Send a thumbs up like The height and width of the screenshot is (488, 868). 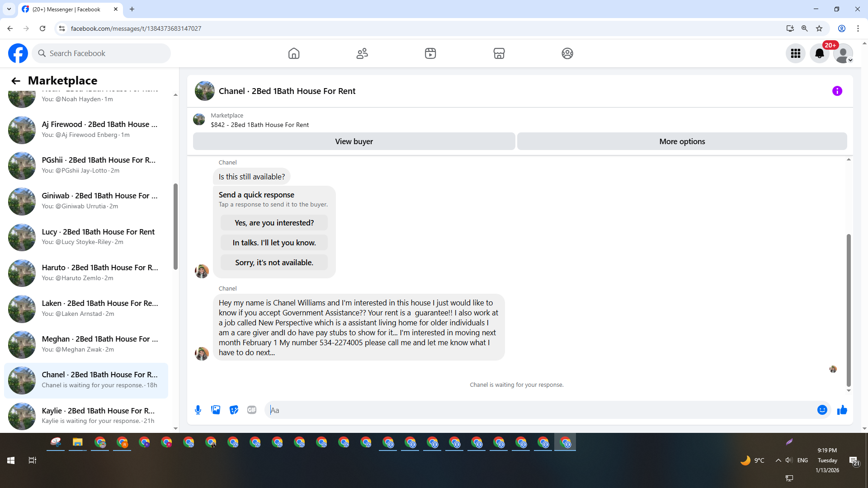[x=842, y=410]
